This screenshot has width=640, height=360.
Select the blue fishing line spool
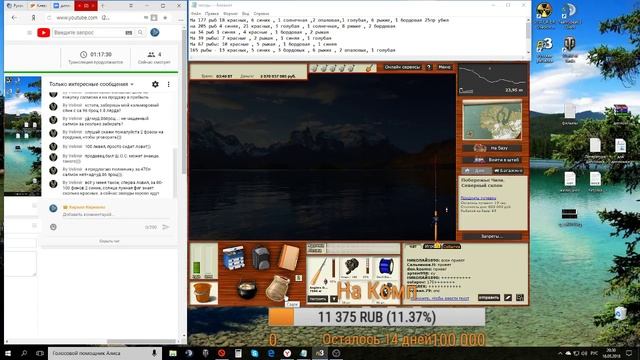pyautogui.click(x=386, y=267)
